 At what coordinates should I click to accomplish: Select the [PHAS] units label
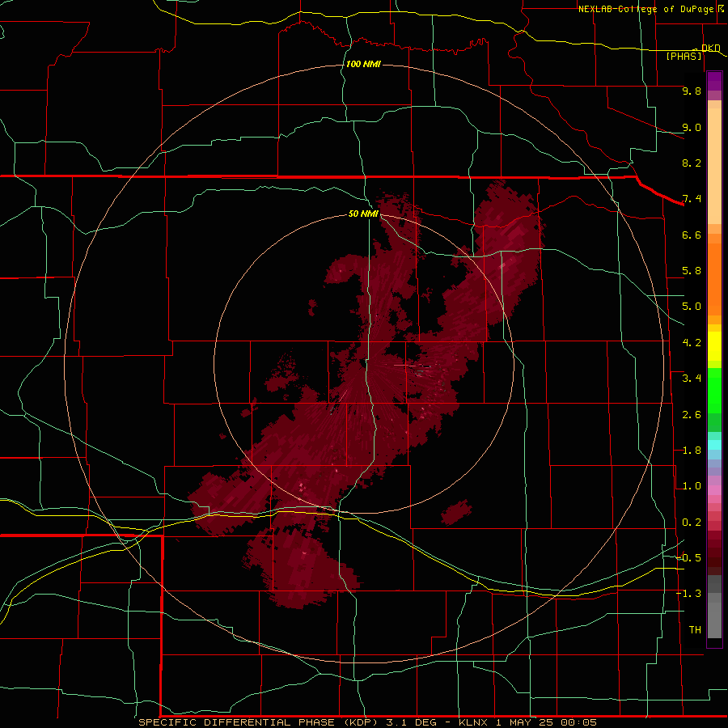coord(684,56)
